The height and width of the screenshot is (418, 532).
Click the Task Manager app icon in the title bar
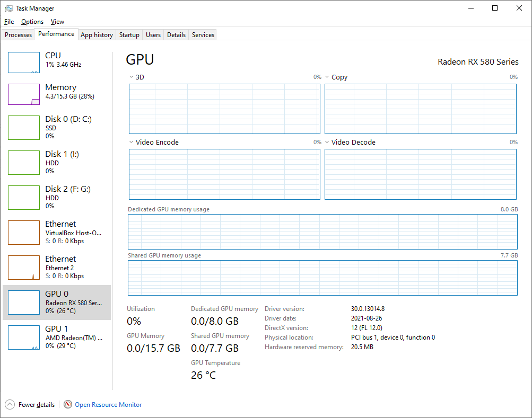(9, 8)
